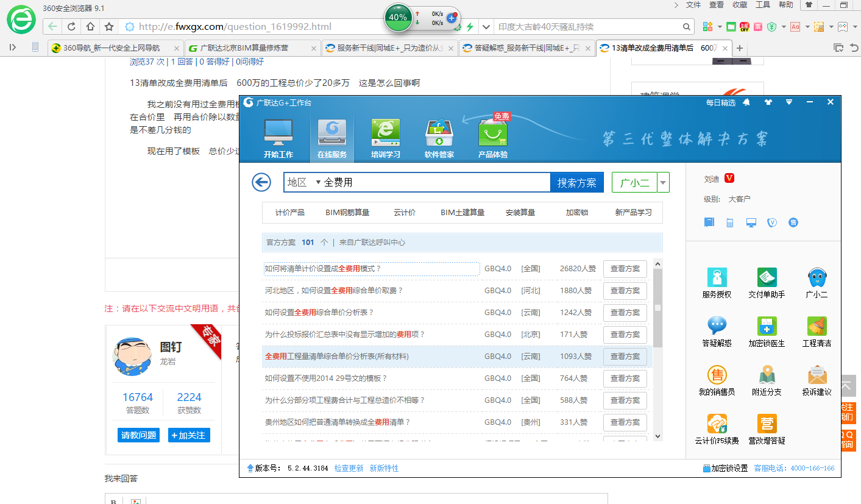Open 我的销售员

717,381
